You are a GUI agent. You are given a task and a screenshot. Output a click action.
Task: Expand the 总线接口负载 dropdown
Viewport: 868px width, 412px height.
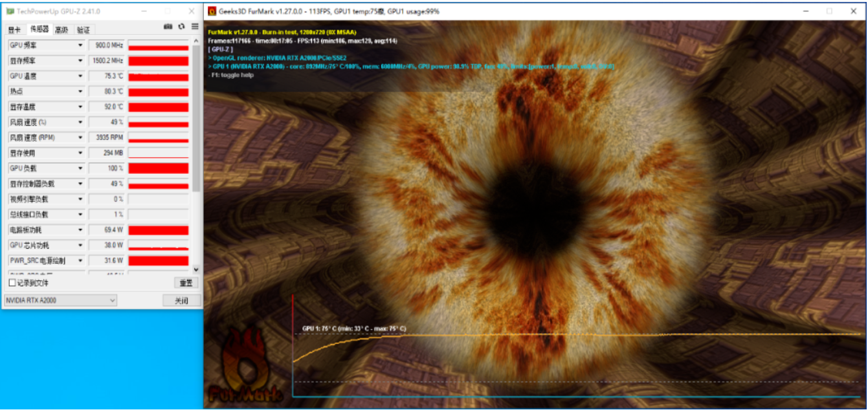point(80,215)
